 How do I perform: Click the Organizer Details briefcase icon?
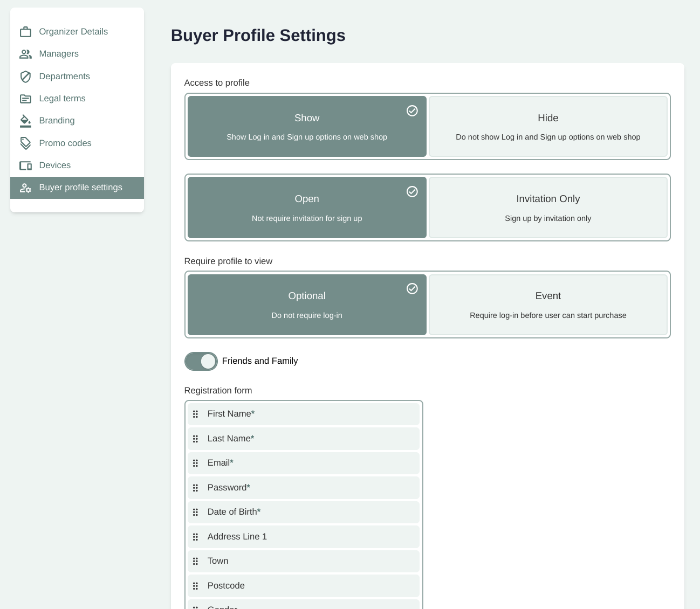(25, 32)
